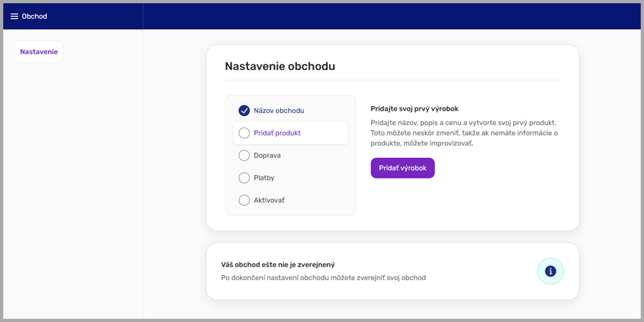Click the Váš obchod ešte nie je zverejnený title

click(x=278, y=265)
